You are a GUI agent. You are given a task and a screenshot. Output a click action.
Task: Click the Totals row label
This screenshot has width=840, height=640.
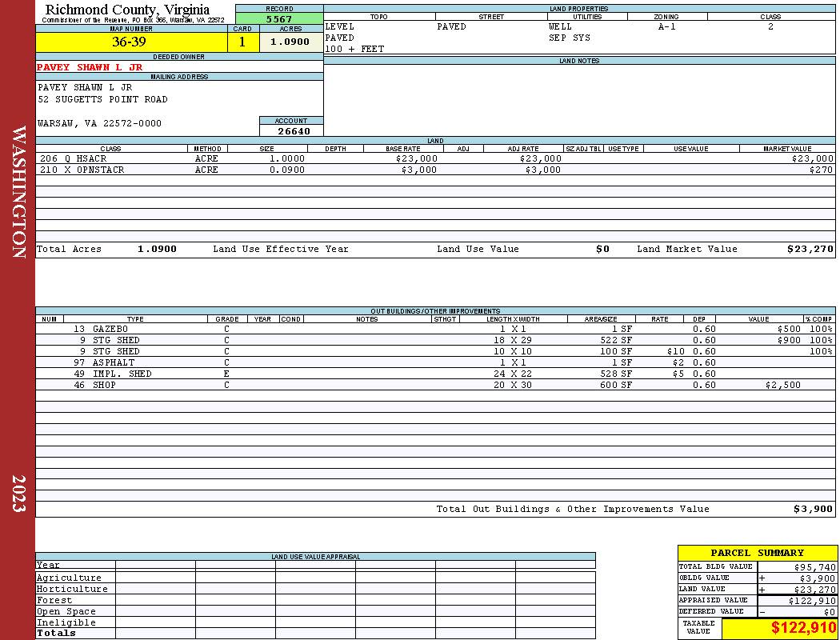(56, 633)
